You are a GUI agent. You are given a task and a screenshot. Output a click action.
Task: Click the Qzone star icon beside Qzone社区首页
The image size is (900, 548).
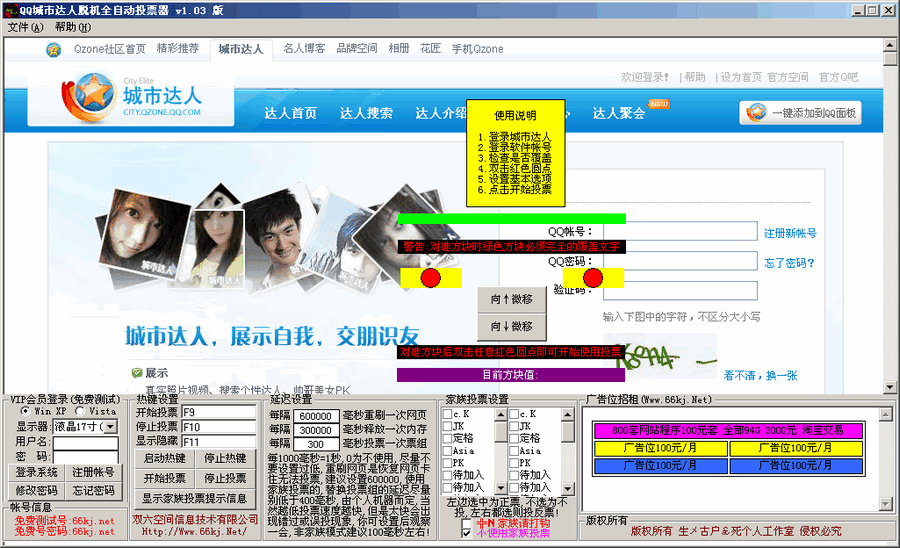pyautogui.click(x=53, y=50)
